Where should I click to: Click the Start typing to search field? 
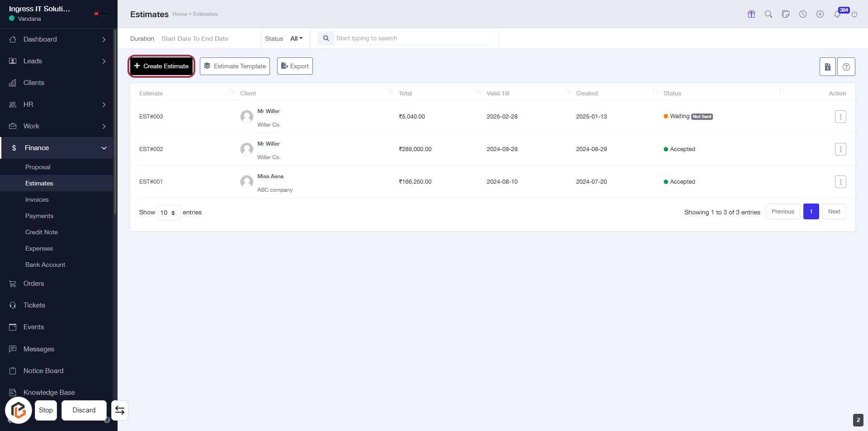[x=412, y=38]
